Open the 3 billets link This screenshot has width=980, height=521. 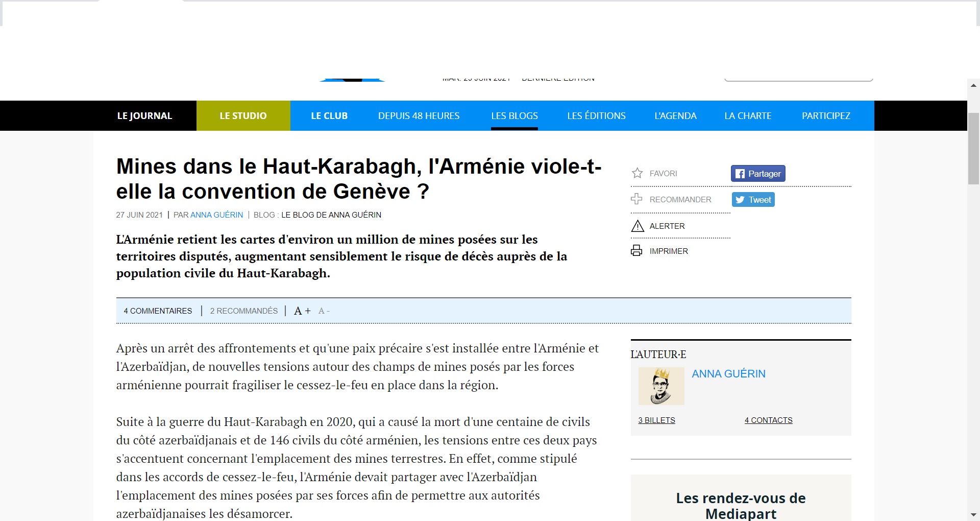click(x=656, y=420)
